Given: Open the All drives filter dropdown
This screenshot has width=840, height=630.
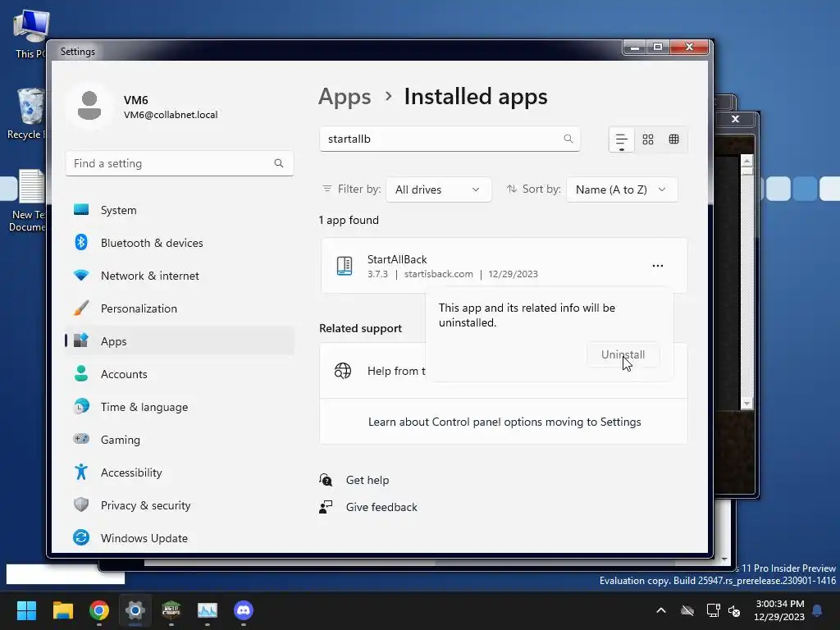Looking at the screenshot, I should click(x=438, y=189).
